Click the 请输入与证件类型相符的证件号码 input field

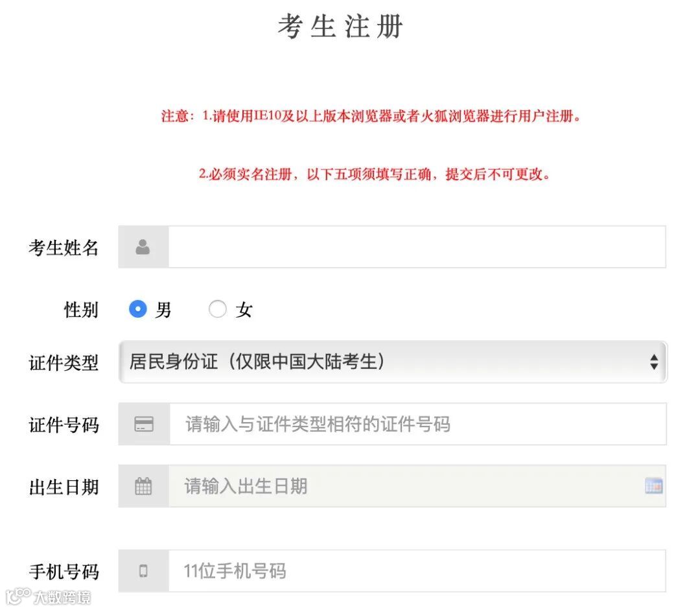click(416, 425)
